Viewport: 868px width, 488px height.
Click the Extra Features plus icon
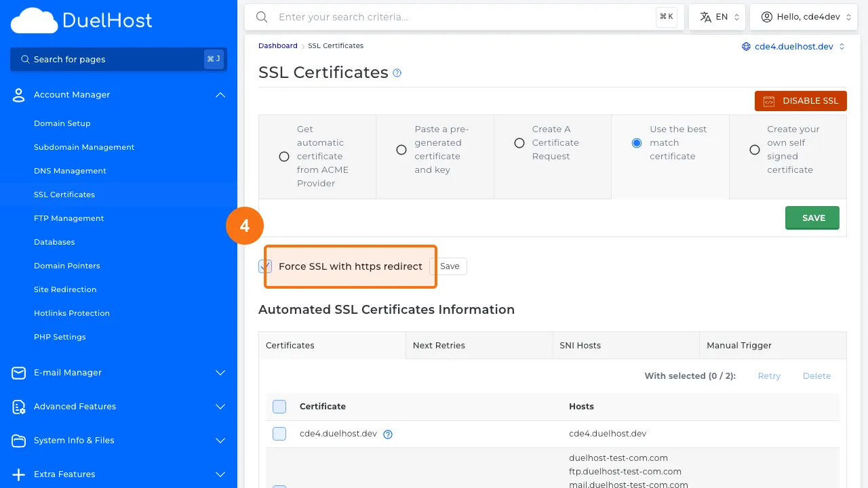click(18, 474)
